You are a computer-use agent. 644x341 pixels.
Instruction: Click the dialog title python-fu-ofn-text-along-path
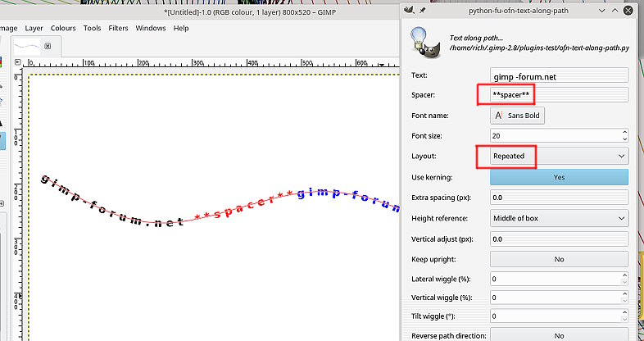[519, 11]
